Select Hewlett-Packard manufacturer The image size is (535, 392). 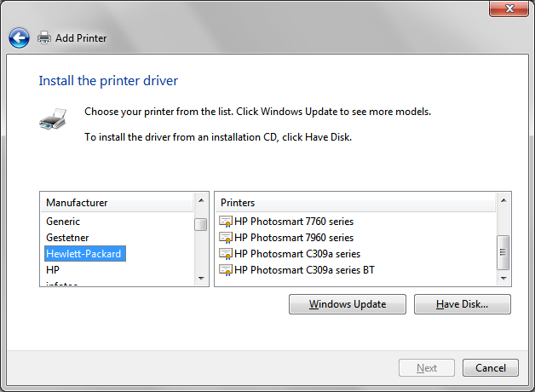pyautogui.click(x=85, y=253)
